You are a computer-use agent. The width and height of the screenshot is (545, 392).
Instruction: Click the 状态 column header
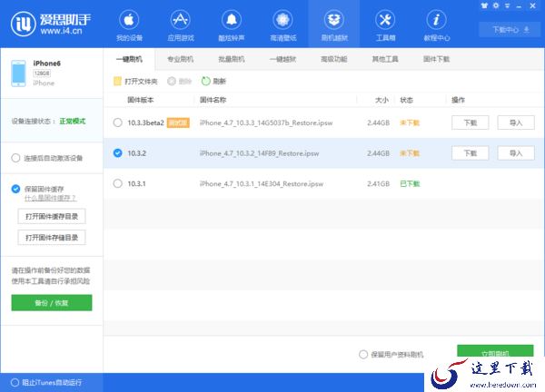click(x=406, y=100)
